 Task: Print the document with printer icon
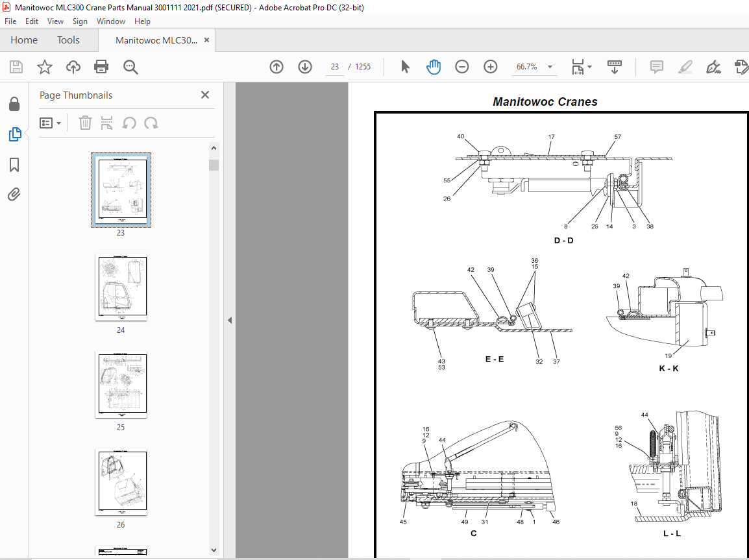pyautogui.click(x=101, y=67)
